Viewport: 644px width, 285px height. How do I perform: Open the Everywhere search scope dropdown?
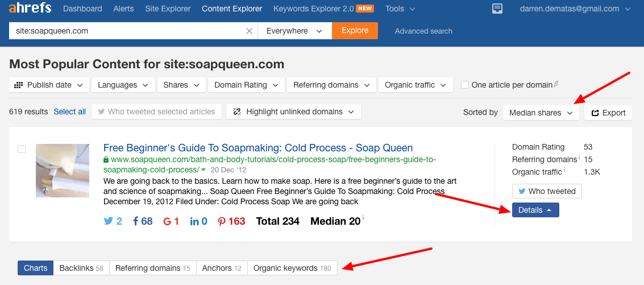tap(294, 31)
